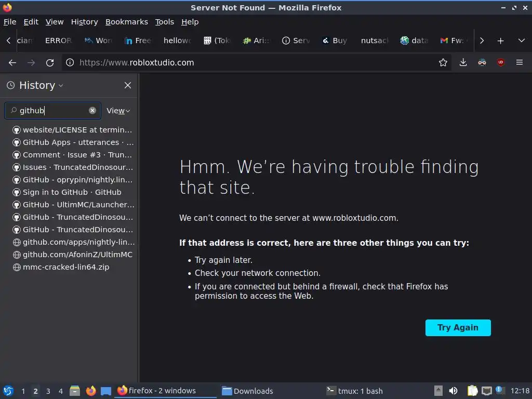Screen dimensions: 532x399
Task: List all tabs with the chevron
Action: tap(522, 41)
